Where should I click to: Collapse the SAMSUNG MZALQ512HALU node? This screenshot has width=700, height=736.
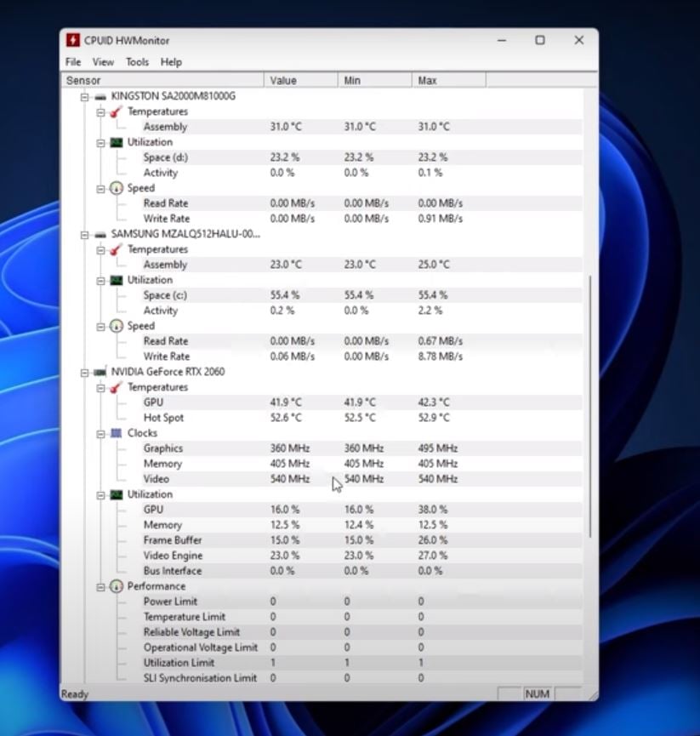84,235
